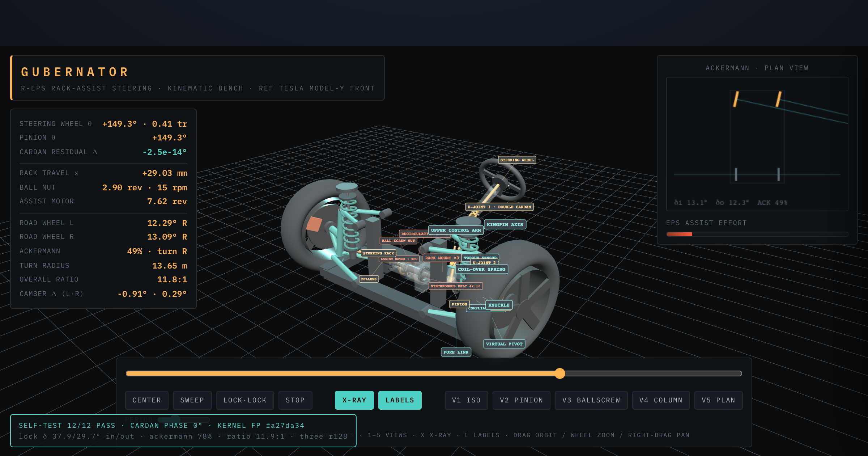Click the BALL NUT '2.90 rev · 15 rpm' value
The image size is (868, 456).
point(144,187)
